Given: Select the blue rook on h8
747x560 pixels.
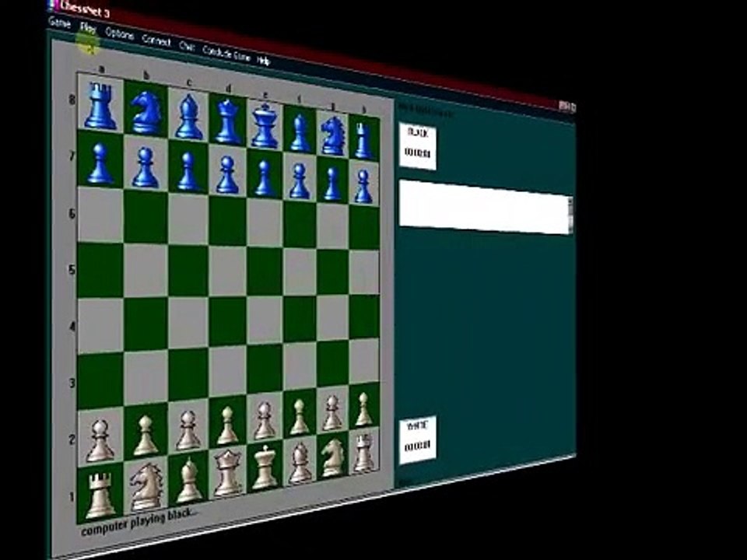Looking at the screenshot, I should click(x=364, y=141).
